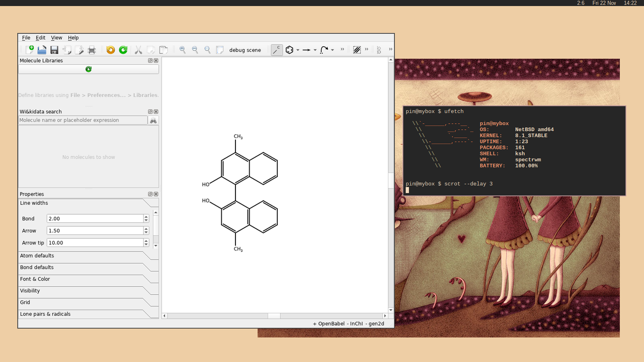The width and height of the screenshot is (644, 362).
Task: Select the reaction arrow tool
Action: tap(306, 50)
